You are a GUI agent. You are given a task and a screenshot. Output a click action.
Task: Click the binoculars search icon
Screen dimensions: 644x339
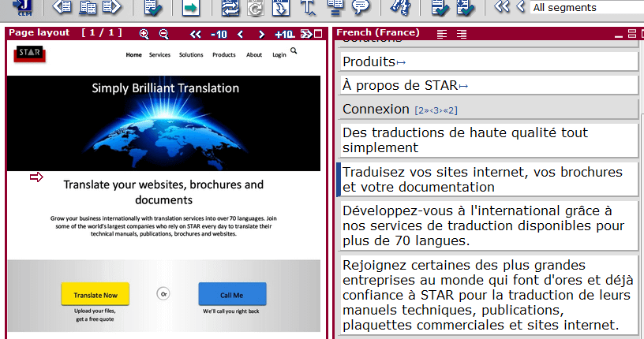coord(400,8)
